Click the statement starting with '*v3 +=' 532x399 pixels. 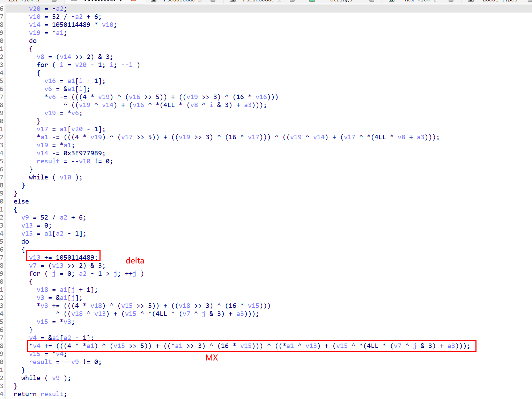[x=154, y=306]
